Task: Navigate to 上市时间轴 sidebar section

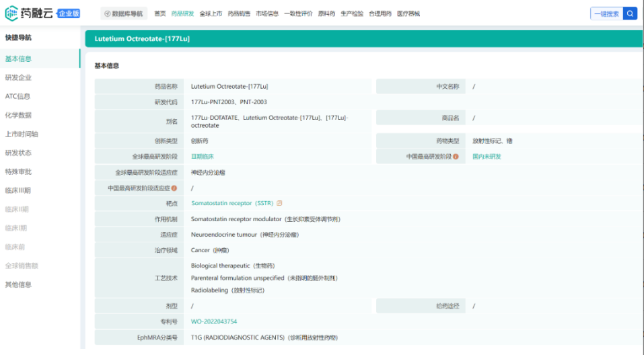Action: (x=22, y=134)
